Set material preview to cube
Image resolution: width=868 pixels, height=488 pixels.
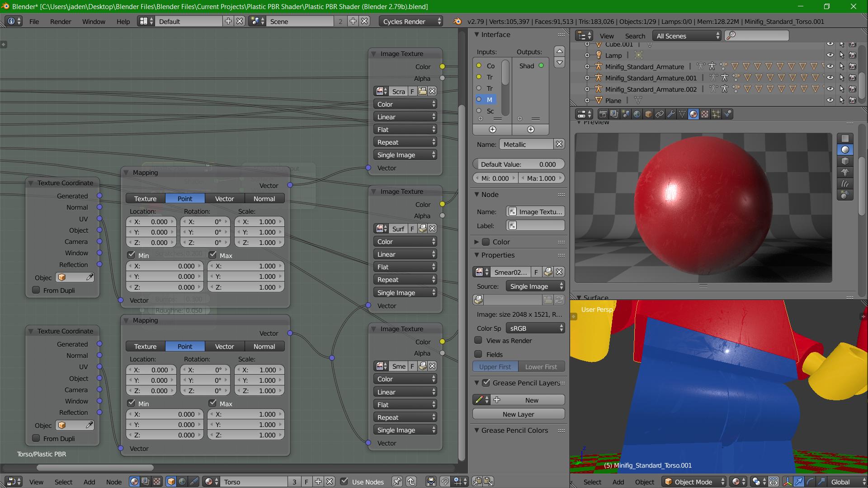tap(845, 161)
